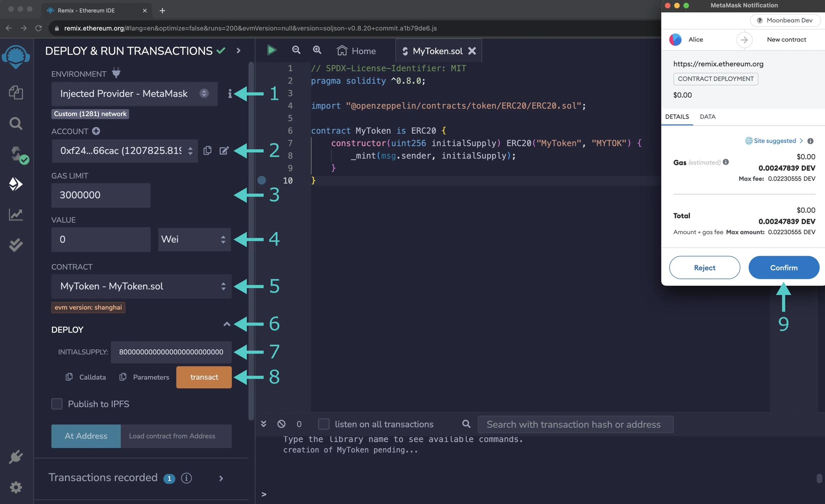Open the Search in files icon
Screen dimensions: 825x504
(x=16, y=123)
